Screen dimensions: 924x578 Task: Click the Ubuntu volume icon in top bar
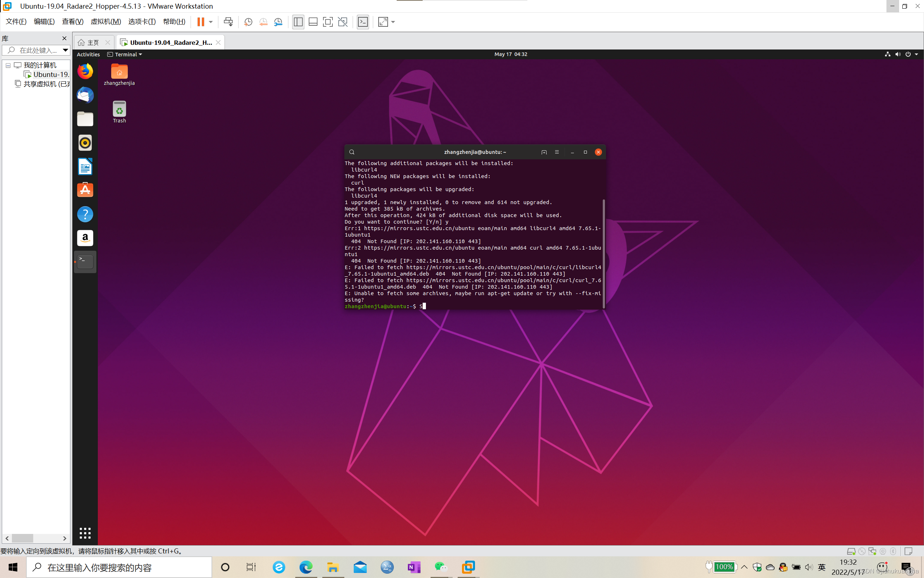coord(898,54)
